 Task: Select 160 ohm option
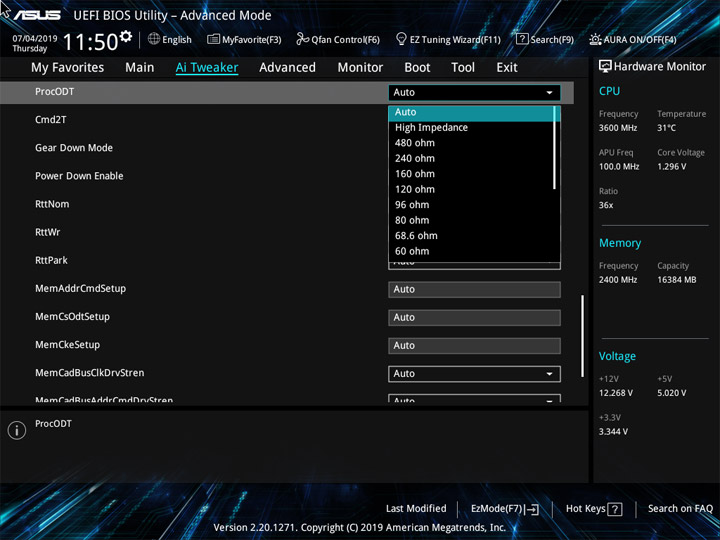471,174
